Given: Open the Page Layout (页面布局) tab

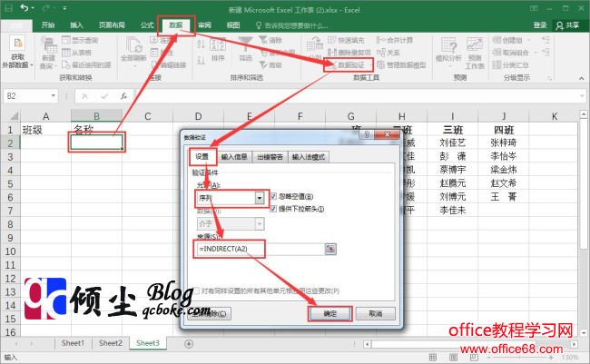Looking at the screenshot, I should click(x=112, y=25).
